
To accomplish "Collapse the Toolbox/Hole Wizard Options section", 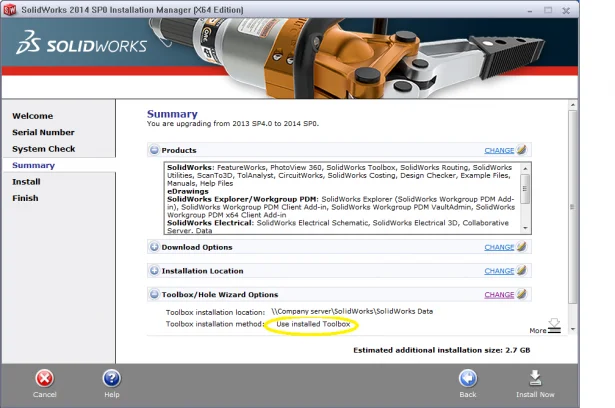I will [x=154, y=295].
